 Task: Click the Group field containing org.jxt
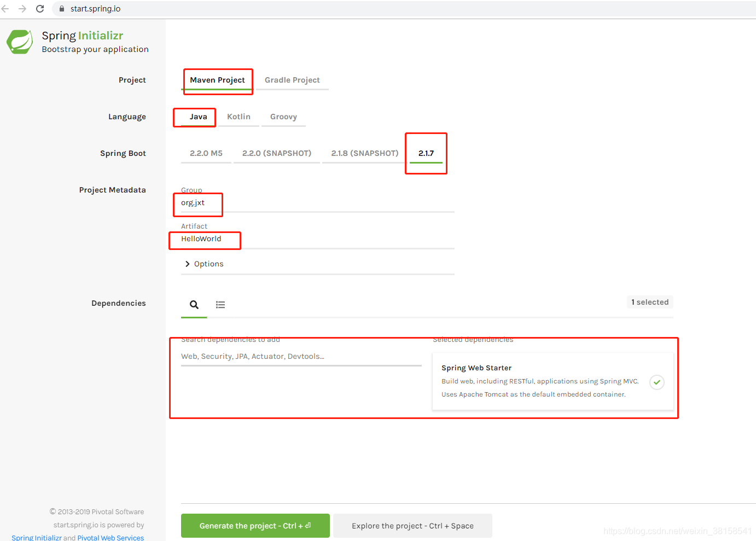pyautogui.click(x=318, y=203)
